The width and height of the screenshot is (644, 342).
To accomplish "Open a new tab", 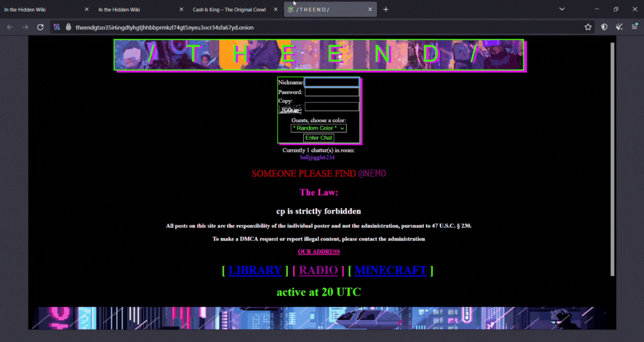I will click(386, 9).
